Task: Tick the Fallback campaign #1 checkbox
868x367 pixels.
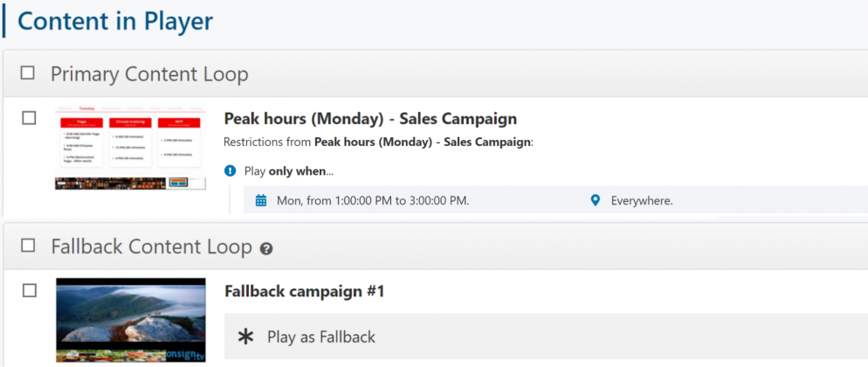Action: [x=30, y=291]
